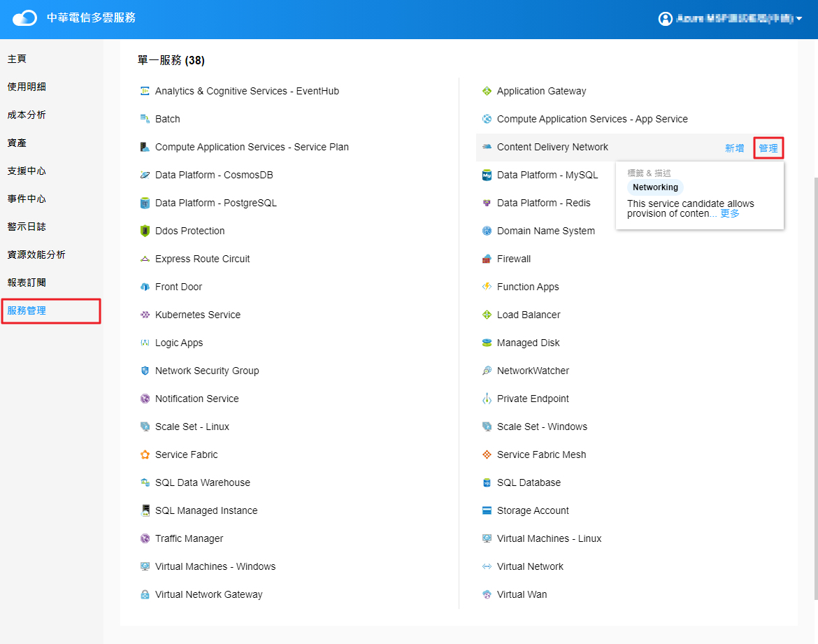The image size is (818, 644).
Task: Click the Redis icon
Action: click(x=487, y=203)
